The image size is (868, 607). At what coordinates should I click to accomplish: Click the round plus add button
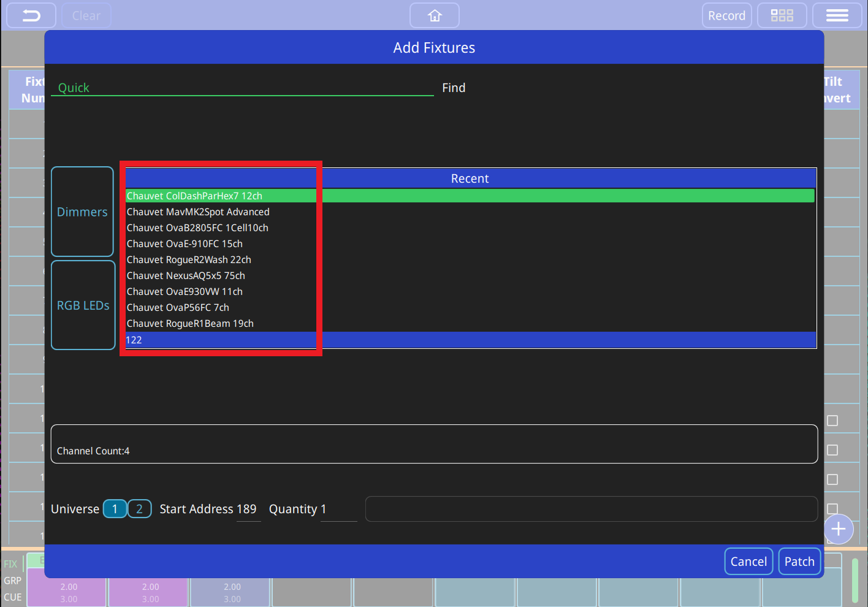(838, 529)
